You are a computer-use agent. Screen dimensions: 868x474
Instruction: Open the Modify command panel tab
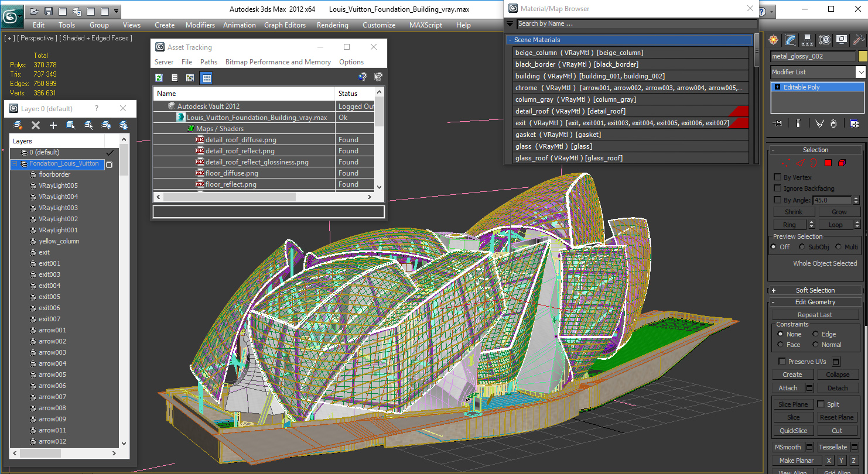tap(791, 40)
